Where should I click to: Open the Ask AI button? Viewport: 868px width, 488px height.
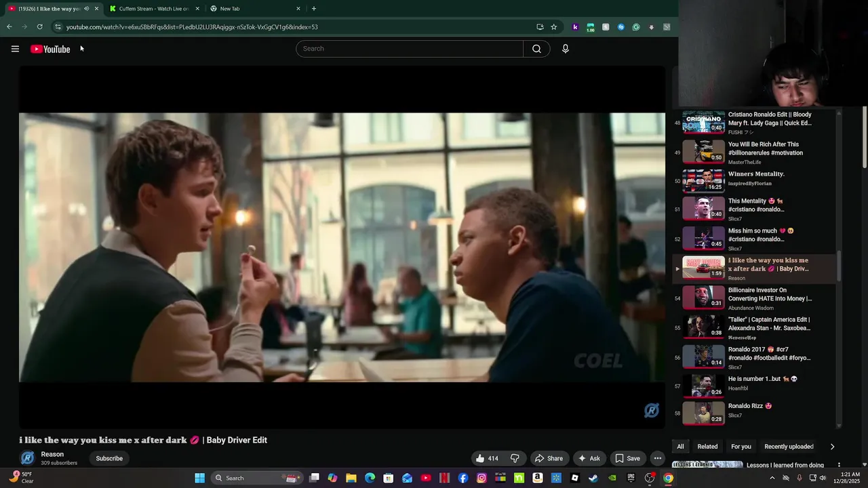tap(589, 458)
